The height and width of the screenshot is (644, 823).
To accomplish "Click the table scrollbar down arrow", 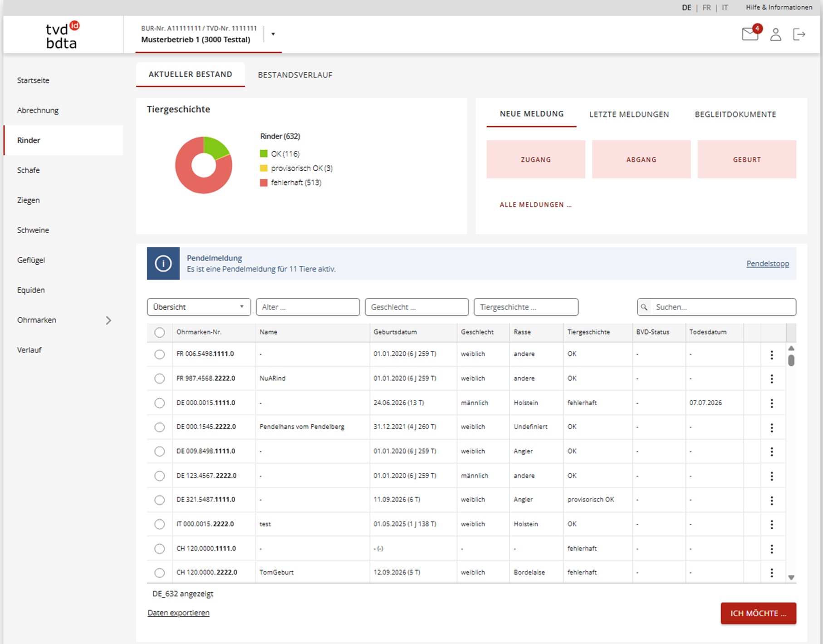I will click(x=791, y=578).
